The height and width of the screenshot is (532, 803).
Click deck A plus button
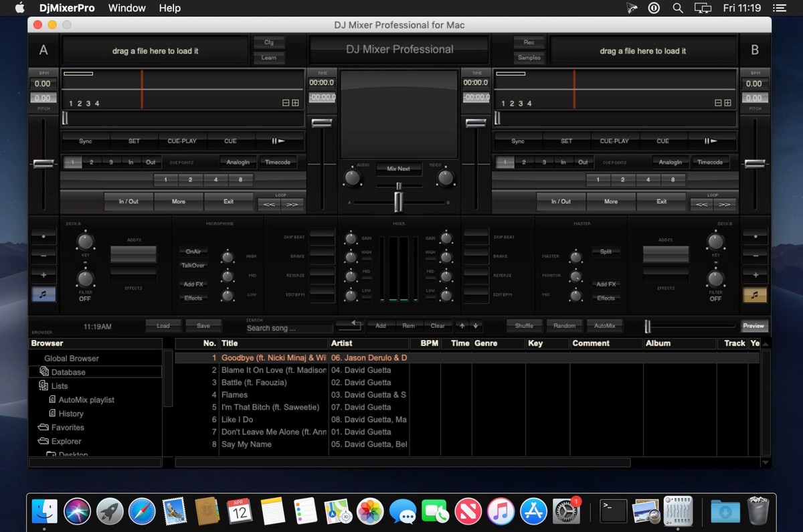point(43,275)
